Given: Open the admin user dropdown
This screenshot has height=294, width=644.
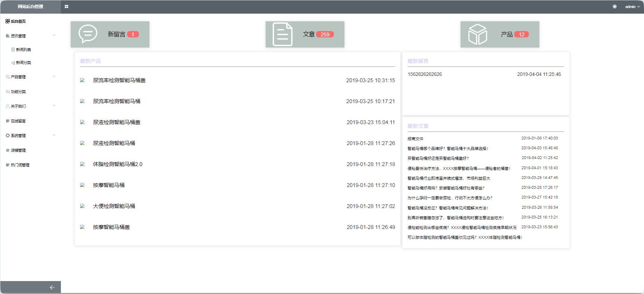Looking at the screenshot, I should [632, 7].
